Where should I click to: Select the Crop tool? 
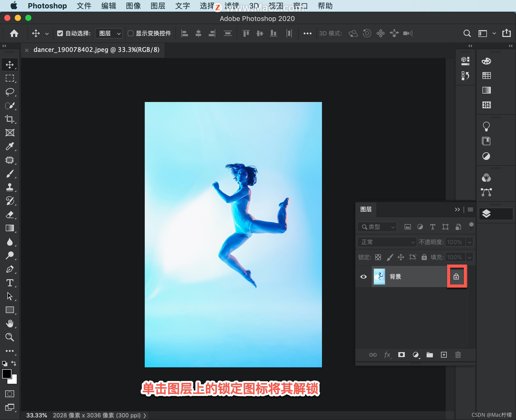tap(10, 119)
